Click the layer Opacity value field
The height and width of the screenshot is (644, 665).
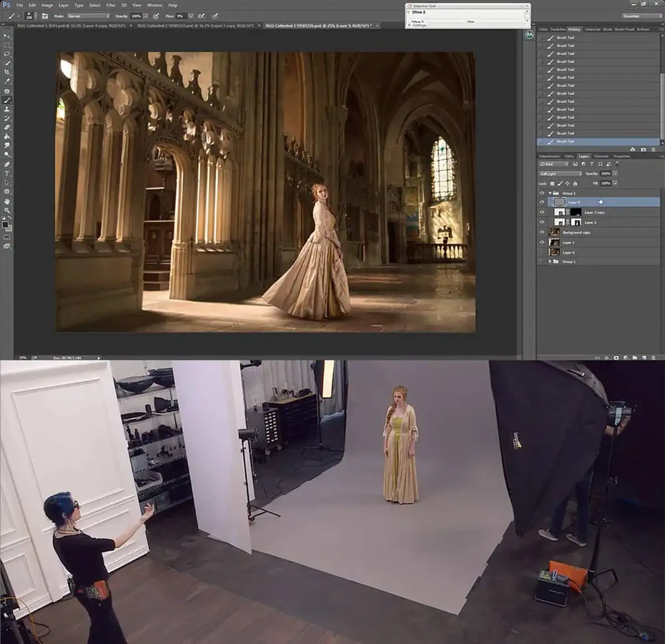(606, 173)
